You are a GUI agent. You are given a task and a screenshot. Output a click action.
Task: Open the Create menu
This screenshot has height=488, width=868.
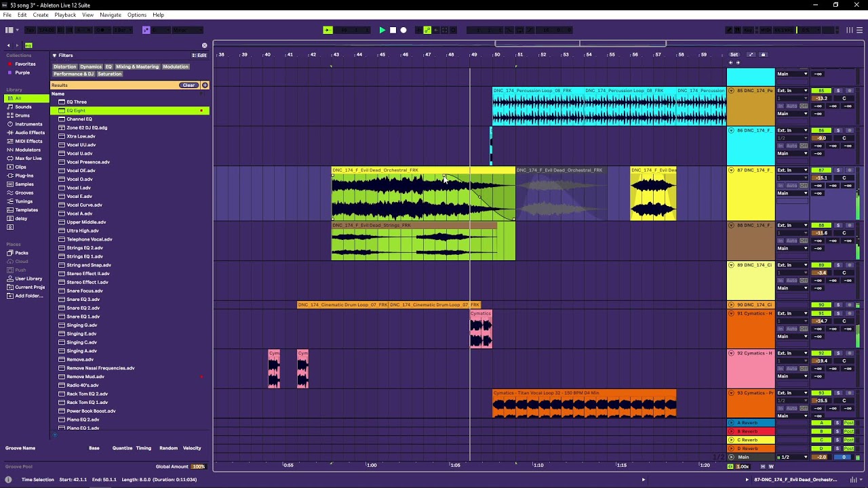41,15
